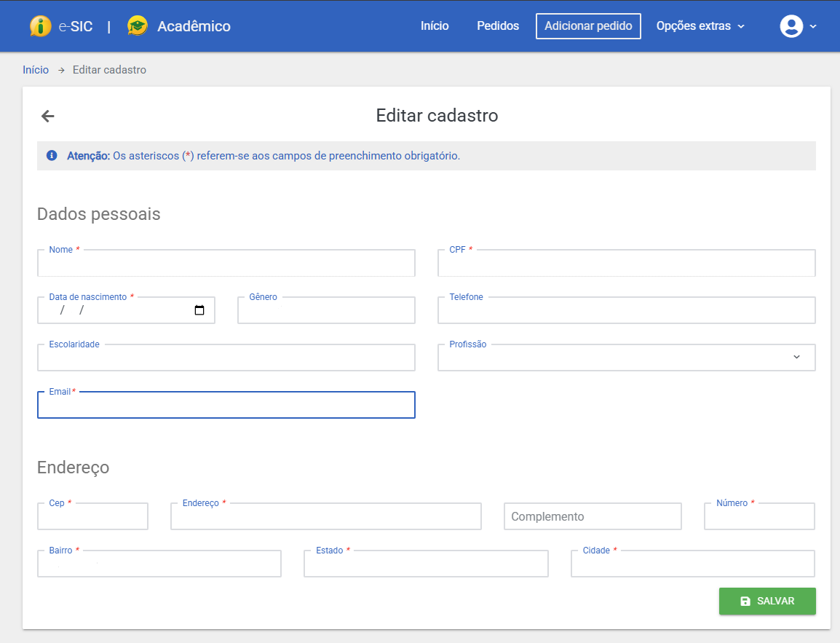Expand the account chevron next to profile icon
The width and height of the screenshot is (840, 643).
[x=812, y=27]
